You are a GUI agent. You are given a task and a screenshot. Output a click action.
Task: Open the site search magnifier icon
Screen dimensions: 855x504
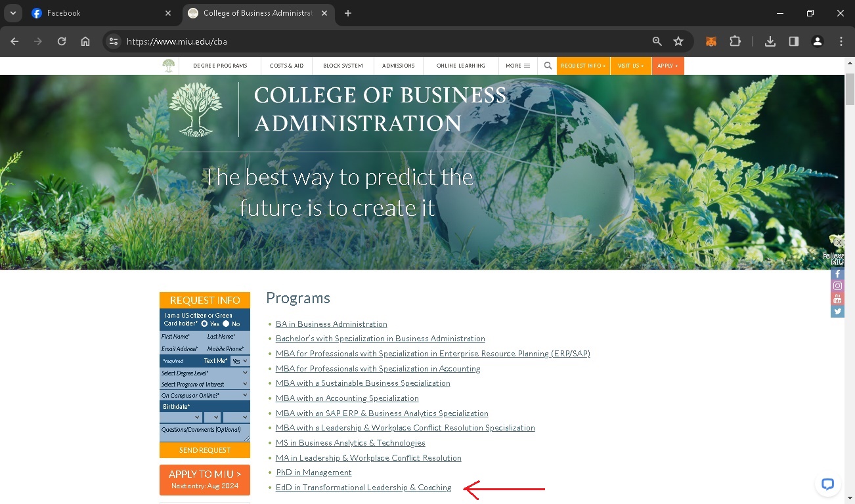click(548, 66)
